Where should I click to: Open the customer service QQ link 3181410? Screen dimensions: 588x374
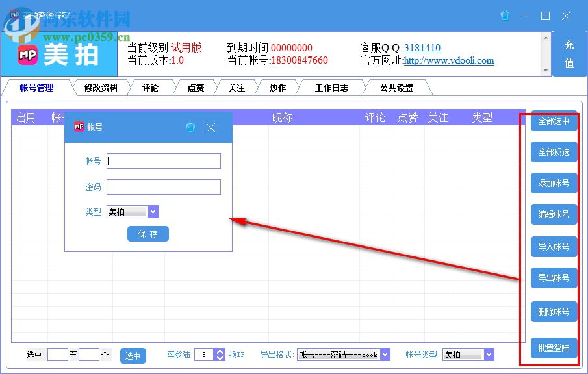422,47
